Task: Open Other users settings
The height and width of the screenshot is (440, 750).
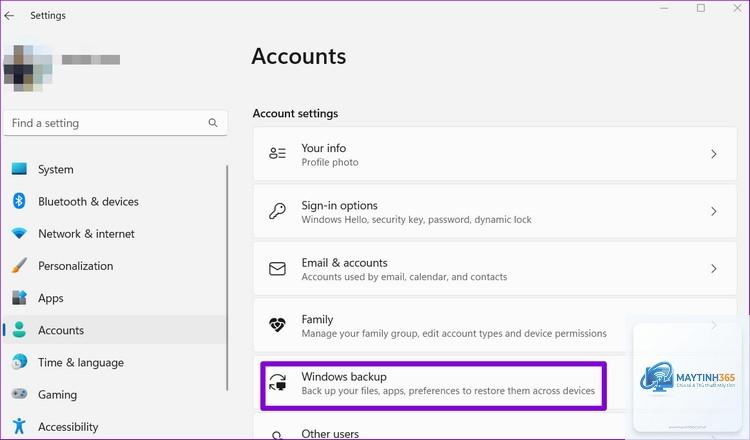Action: (495, 427)
